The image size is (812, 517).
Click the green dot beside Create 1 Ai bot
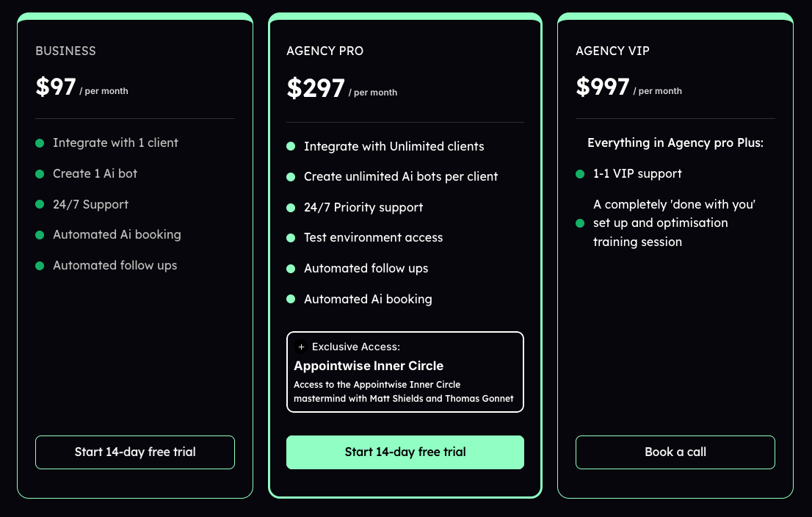point(40,174)
